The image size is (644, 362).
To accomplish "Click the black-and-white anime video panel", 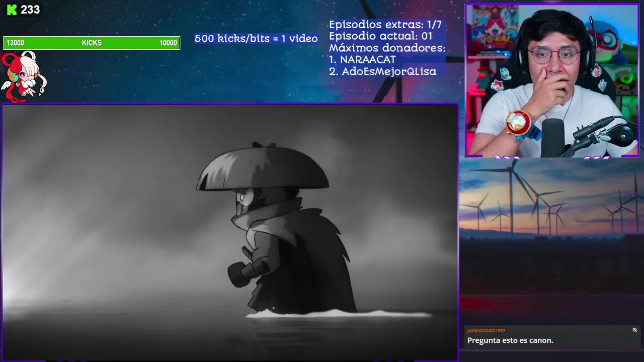I will pos(230,232).
